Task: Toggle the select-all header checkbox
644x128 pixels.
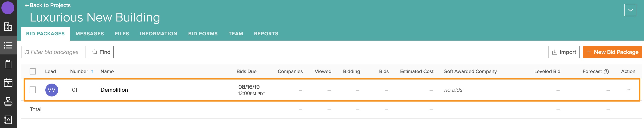Action: (33, 71)
